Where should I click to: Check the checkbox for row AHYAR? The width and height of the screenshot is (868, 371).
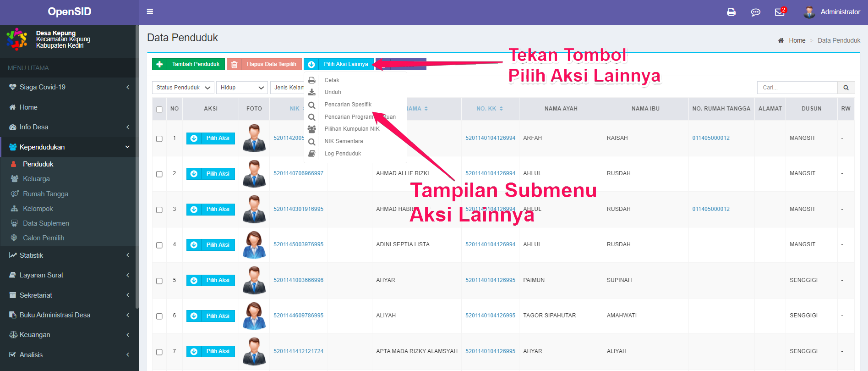pyautogui.click(x=159, y=281)
